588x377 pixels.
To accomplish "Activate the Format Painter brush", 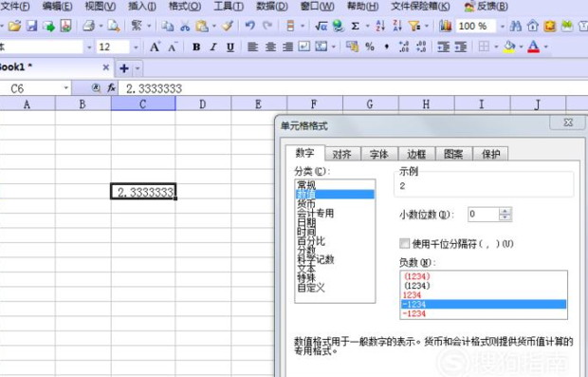I will pyautogui.click(x=228, y=26).
